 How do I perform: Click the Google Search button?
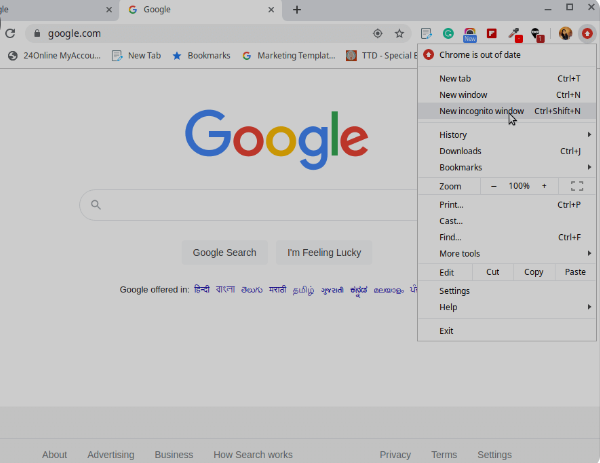(x=225, y=253)
